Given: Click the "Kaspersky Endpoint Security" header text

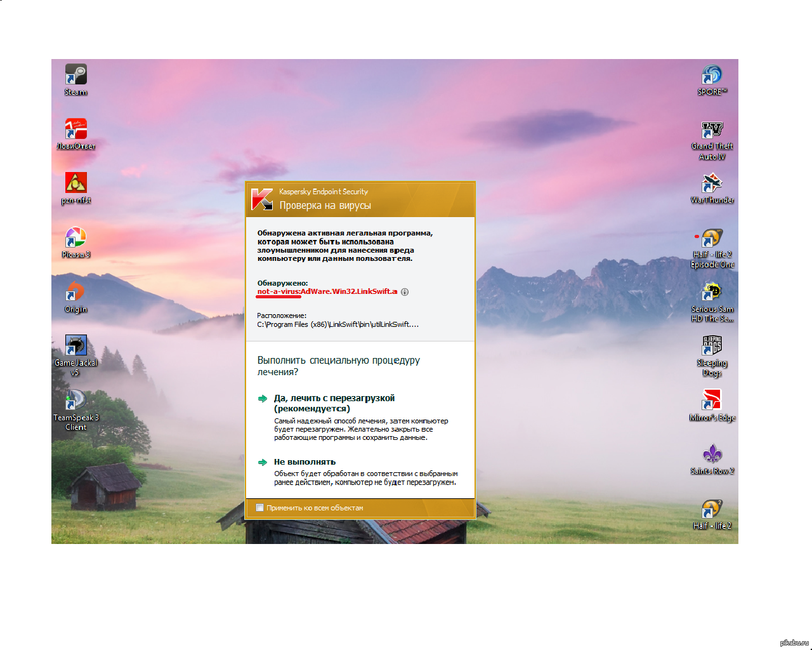Looking at the screenshot, I should [x=324, y=191].
